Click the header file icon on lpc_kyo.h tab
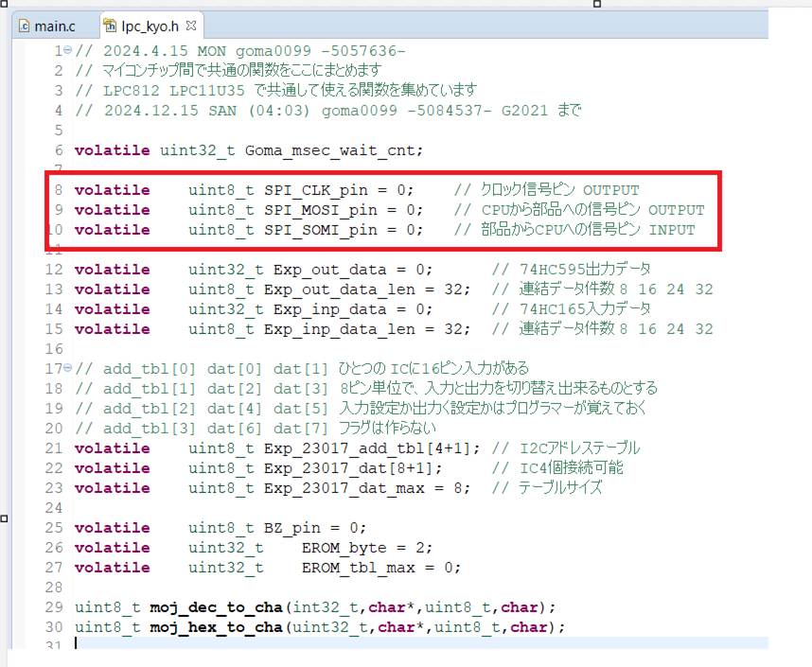The width and height of the screenshot is (812, 667). click(x=110, y=25)
